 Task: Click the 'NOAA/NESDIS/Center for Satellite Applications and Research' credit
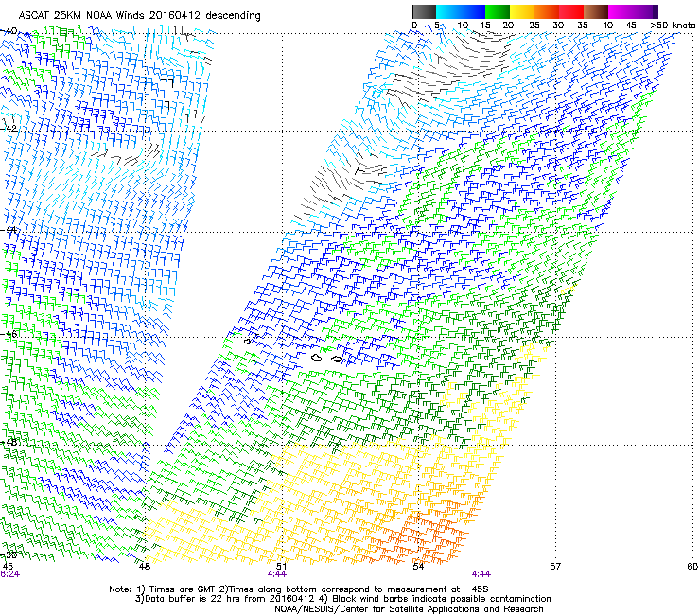409,609
